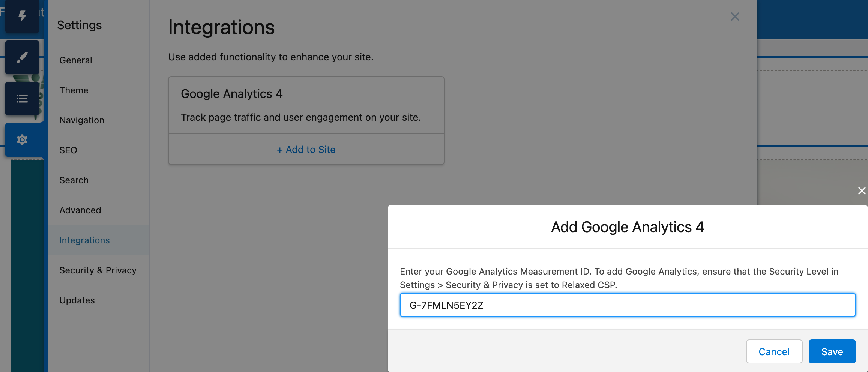The width and height of the screenshot is (868, 372).
Task: Open the SEO settings section
Action: [68, 150]
